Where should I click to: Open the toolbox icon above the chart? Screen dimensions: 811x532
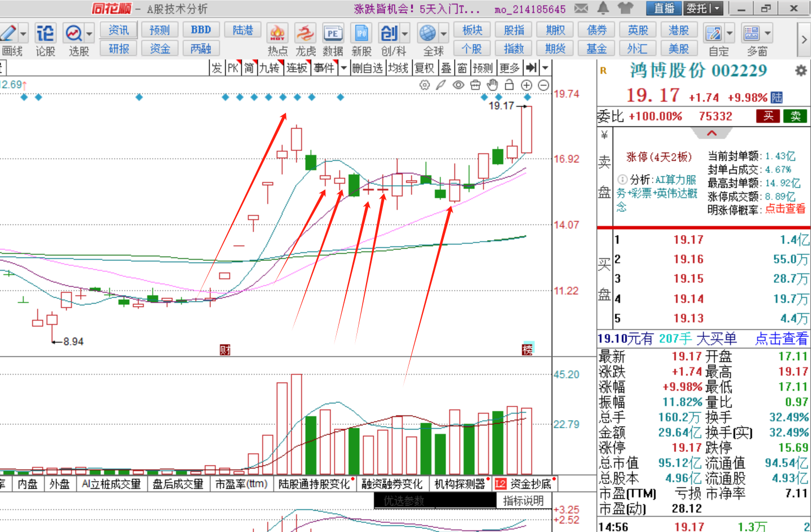pos(475,85)
